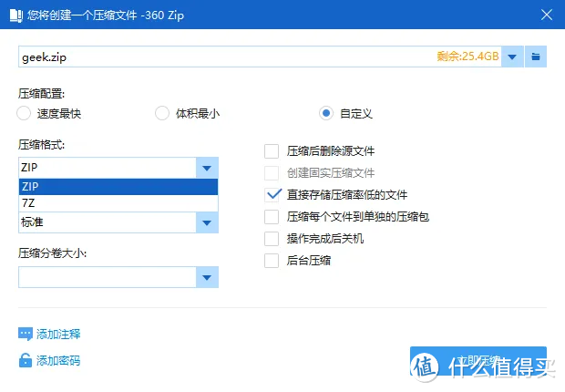
Task: Open the file path history dropdown arrow
Action: 512,57
